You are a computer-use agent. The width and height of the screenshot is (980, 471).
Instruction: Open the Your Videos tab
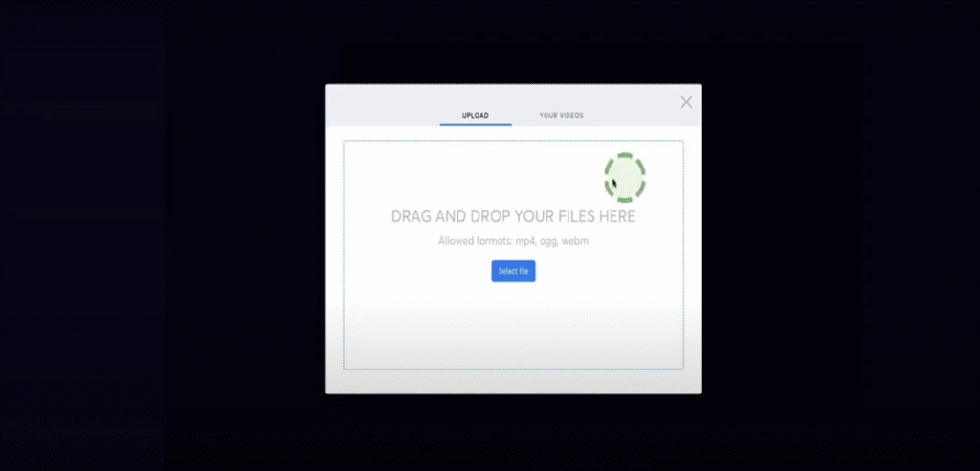click(561, 116)
